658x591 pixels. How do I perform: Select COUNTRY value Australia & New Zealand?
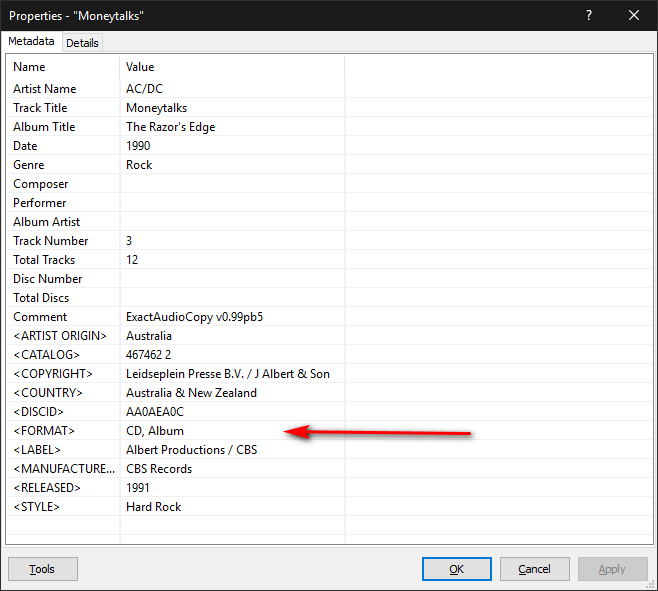(x=191, y=393)
